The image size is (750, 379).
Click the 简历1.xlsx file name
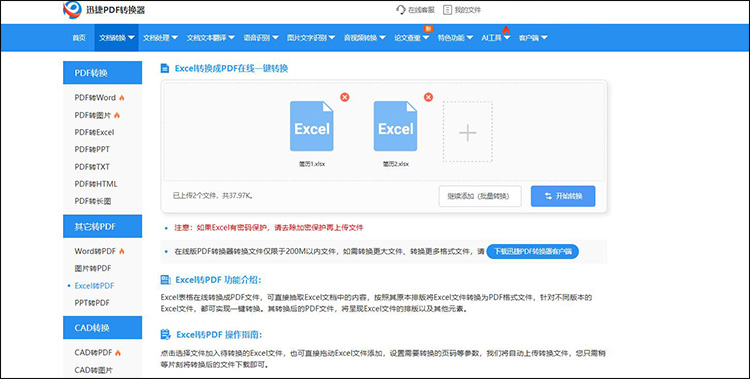[312, 164]
